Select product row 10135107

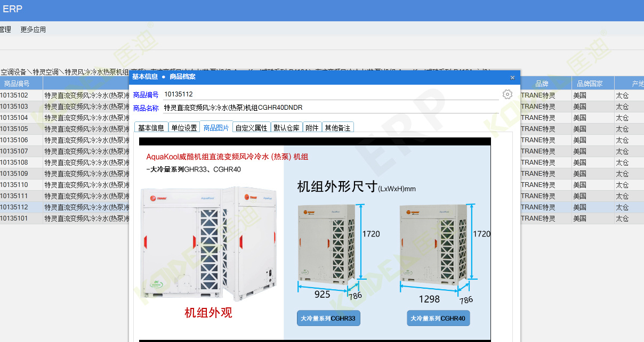(64, 151)
